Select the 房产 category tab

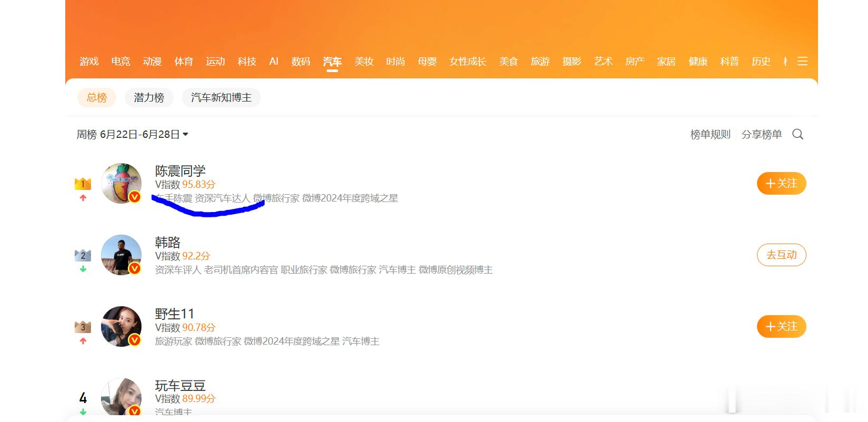point(635,62)
